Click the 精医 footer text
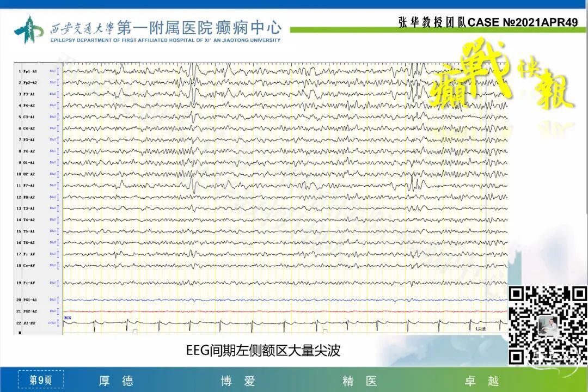The height and width of the screenshot is (392, 588). click(359, 381)
